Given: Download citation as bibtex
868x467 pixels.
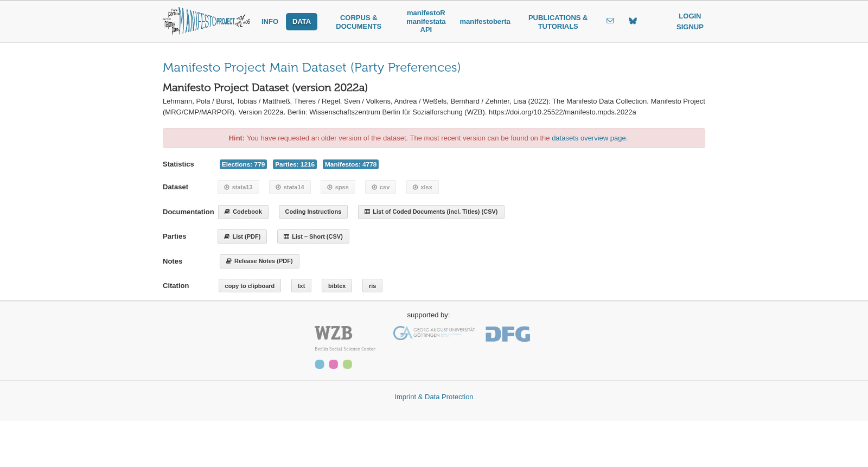Looking at the screenshot, I should (x=336, y=286).
